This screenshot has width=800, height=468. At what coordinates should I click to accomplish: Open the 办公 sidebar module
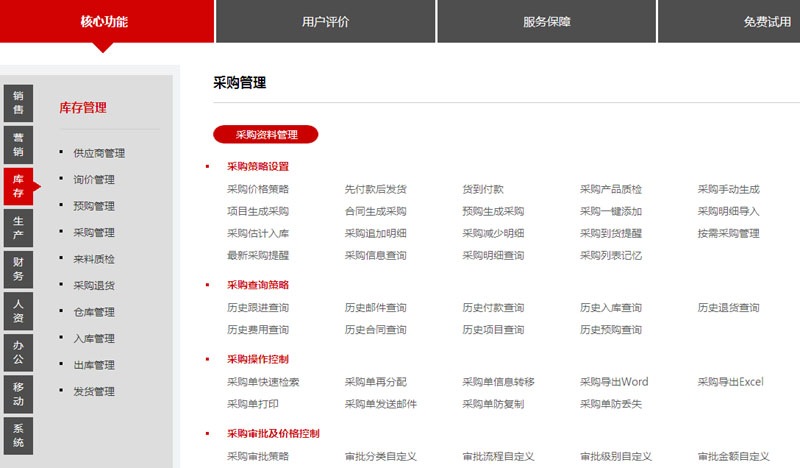point(18,351)
